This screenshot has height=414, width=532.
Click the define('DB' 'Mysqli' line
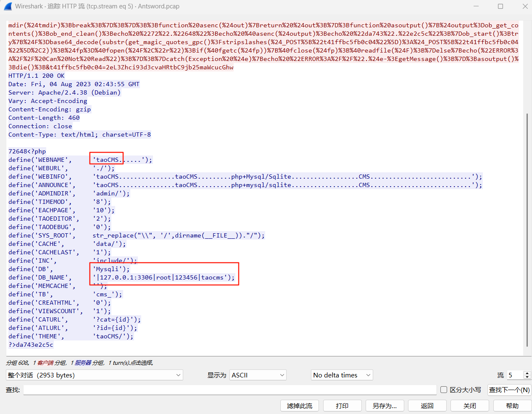click(x=69, y=269)
